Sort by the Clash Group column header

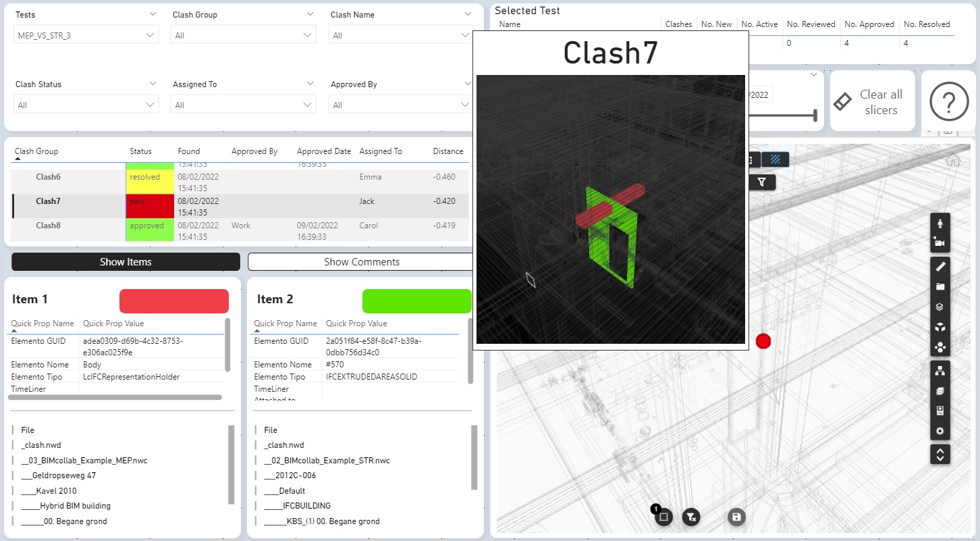coord(36,151)
